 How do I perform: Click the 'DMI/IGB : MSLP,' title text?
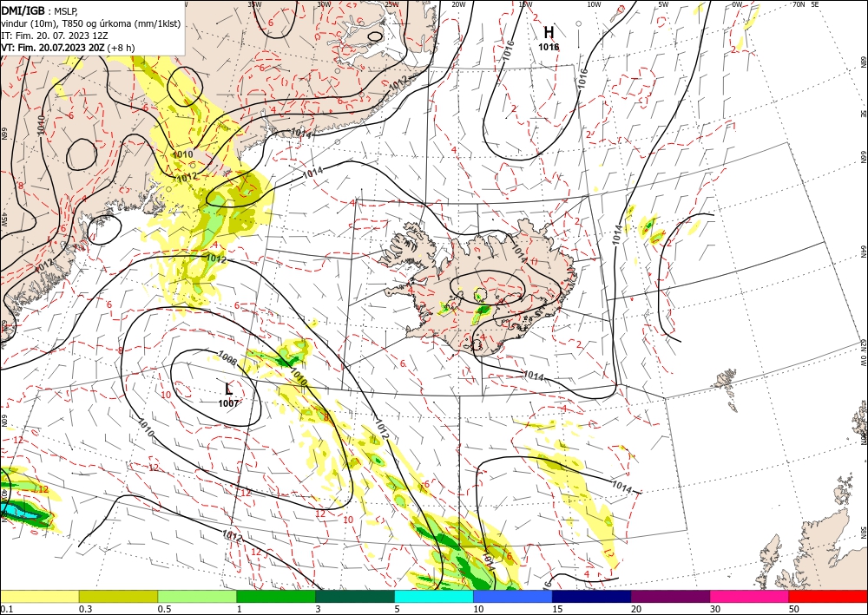click(38, 11)
